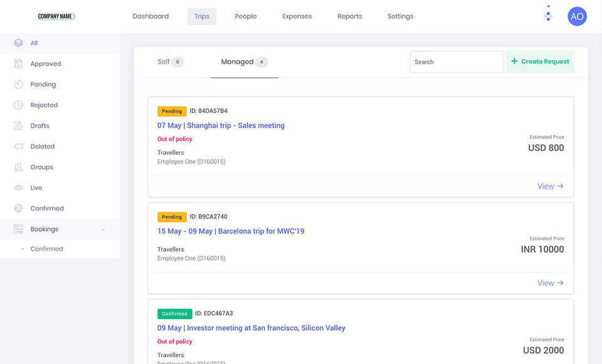The image size is (602, 364).
Task: View the Shanghai trip request
Action: [550, 186]
